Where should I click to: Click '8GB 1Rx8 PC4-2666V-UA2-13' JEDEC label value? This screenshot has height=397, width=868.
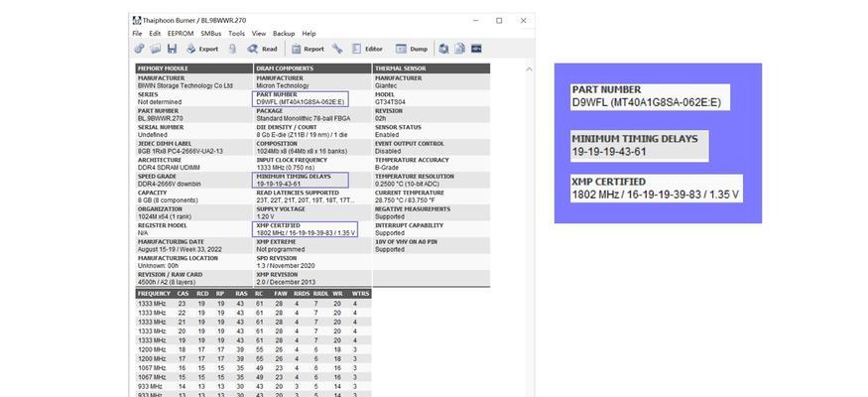(x=180, y=151)
